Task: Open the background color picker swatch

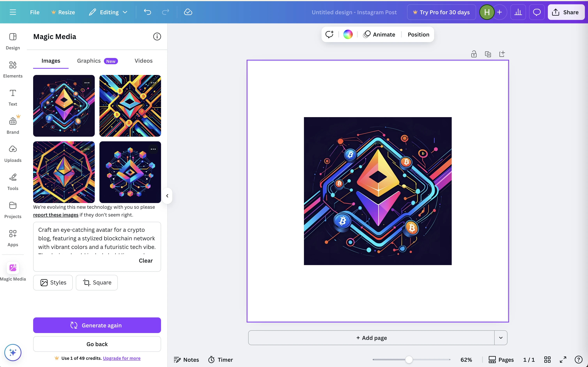Action: pyautogui.click(x=348, y=34)
